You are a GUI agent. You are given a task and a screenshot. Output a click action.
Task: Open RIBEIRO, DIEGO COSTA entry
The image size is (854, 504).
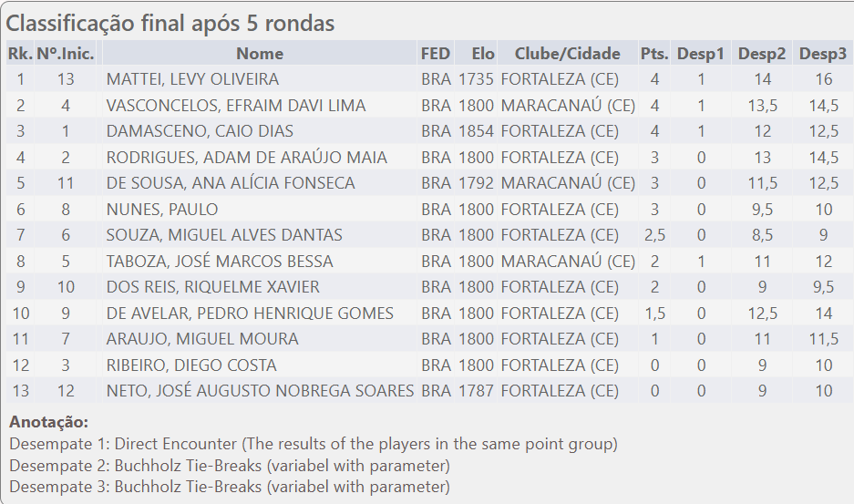coord(191,365)
